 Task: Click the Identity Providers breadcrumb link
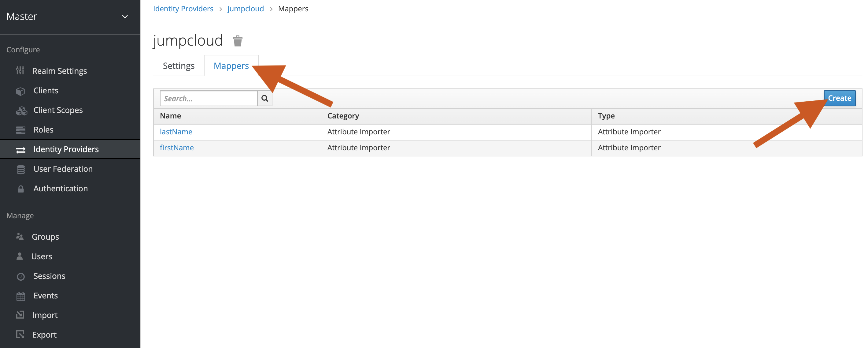click(183, 8)
